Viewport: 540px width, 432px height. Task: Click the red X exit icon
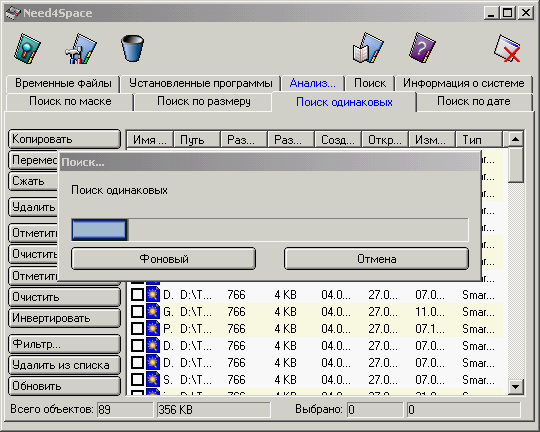(x=507, y=49)
